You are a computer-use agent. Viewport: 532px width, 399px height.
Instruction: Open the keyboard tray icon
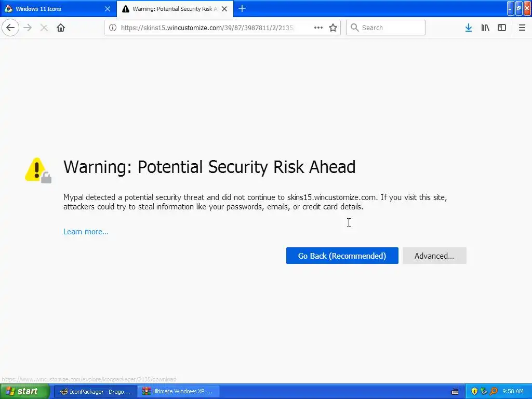coord(455,392)
